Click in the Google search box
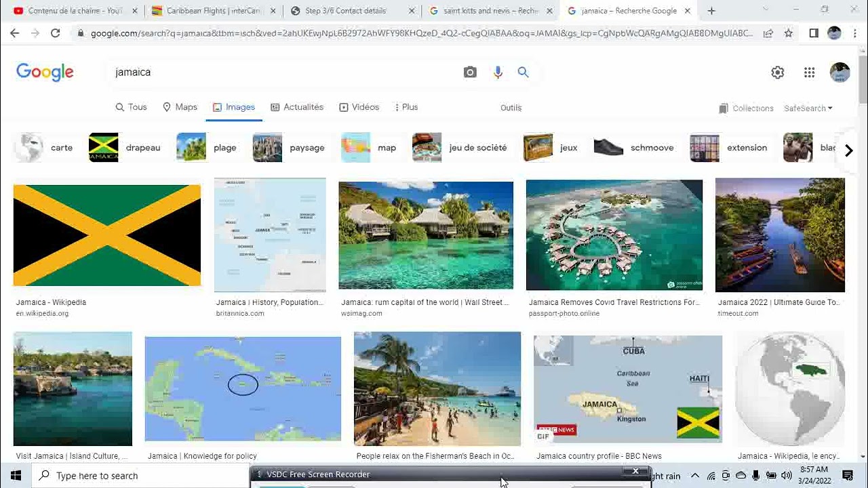 tap(285, 72)
